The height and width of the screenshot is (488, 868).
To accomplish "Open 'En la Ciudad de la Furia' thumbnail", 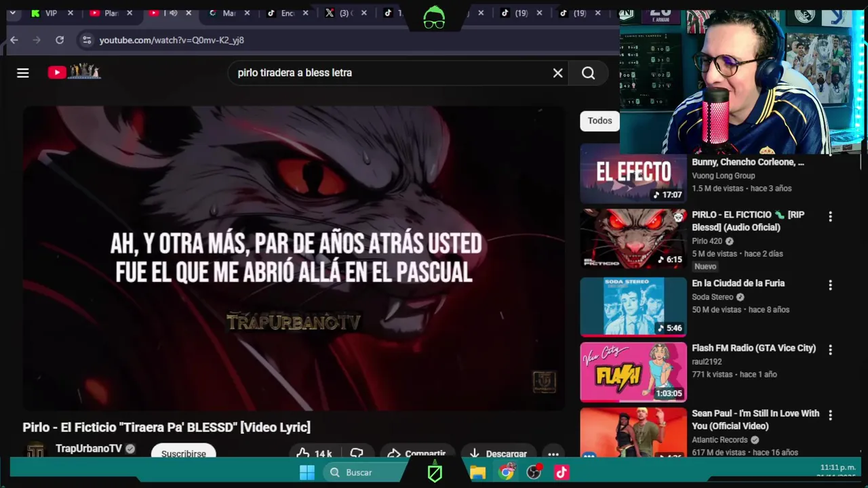I will click(x=633, y=306).
